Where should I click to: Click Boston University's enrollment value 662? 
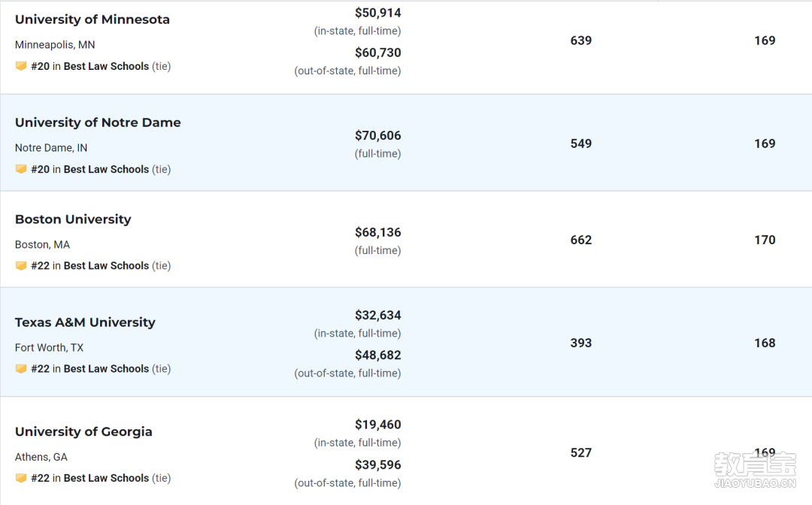coord(581,240)
